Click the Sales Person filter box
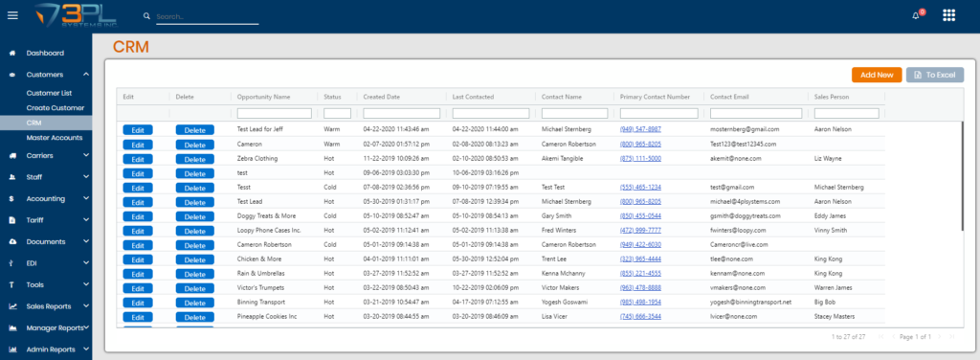This screenshot has width=980, height=360. [847, 113]
